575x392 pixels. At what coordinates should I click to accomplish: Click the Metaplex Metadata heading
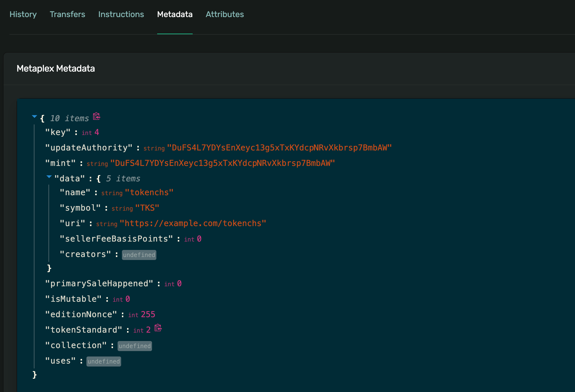[56, 69]
